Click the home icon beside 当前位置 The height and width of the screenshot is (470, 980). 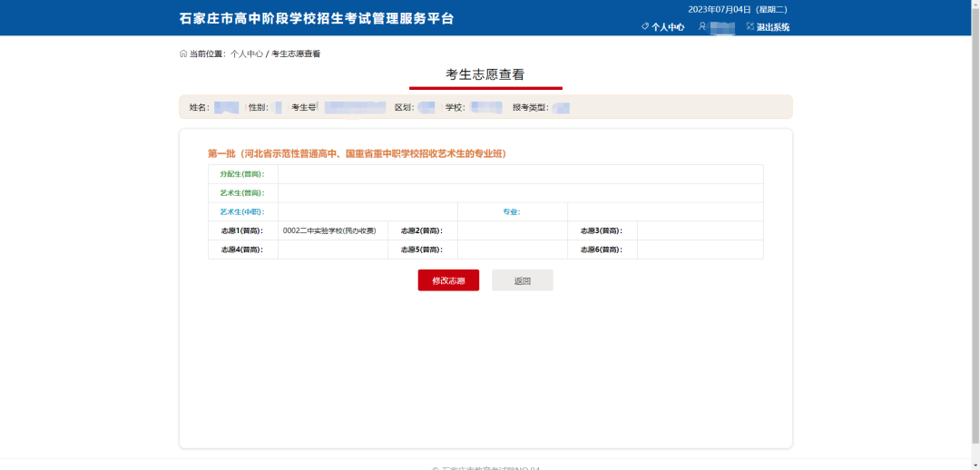pos(183,54)
